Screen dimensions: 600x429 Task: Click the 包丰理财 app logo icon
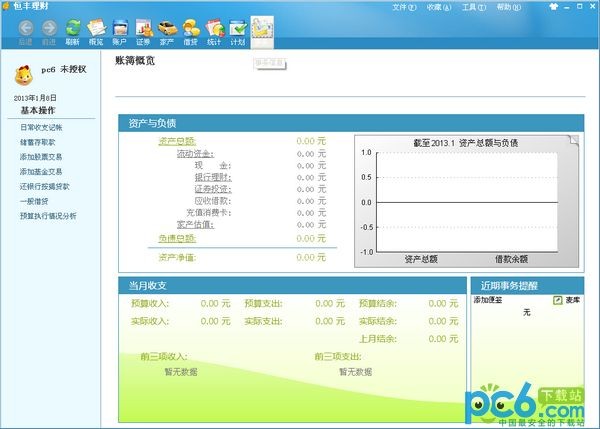coord(5,6)
